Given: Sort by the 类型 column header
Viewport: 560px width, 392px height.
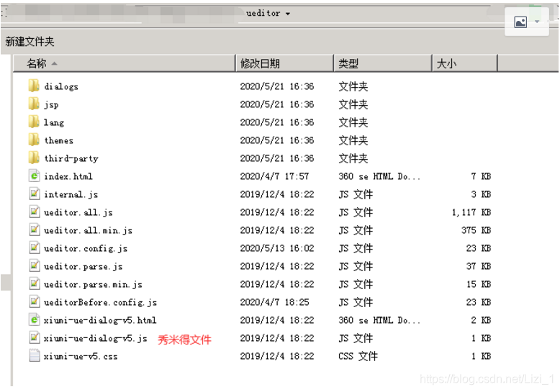Looking at the screenshot, I should pos(383,63).
